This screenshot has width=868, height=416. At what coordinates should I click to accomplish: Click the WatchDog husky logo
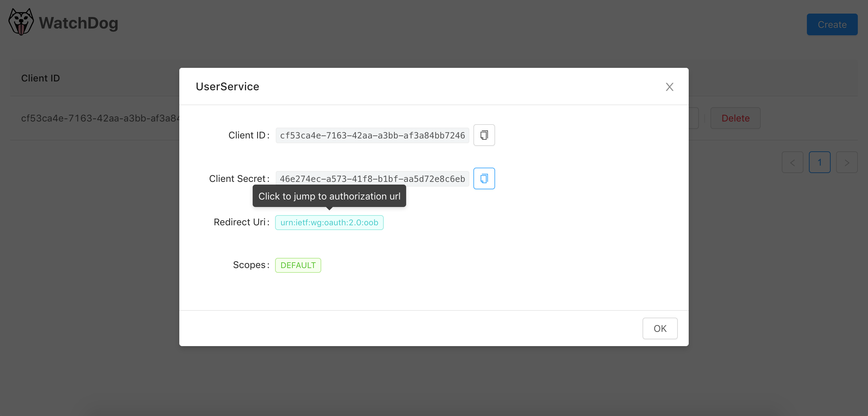(21, 22)
